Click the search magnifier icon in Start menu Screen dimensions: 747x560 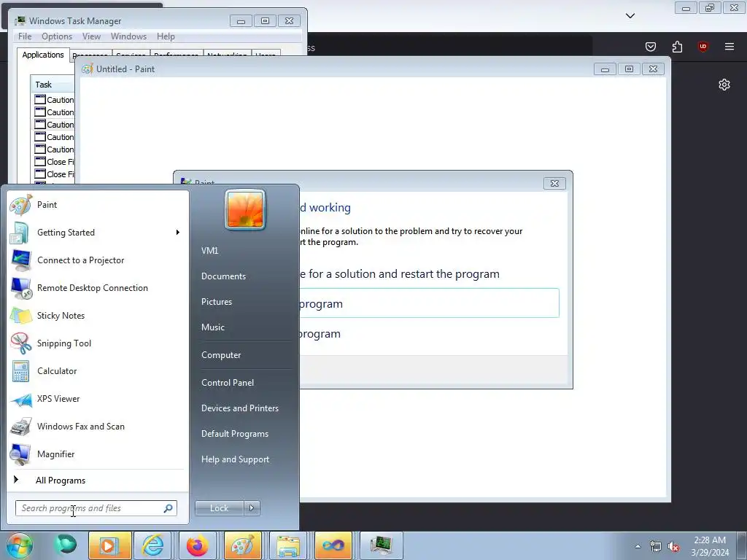[169, 508]
